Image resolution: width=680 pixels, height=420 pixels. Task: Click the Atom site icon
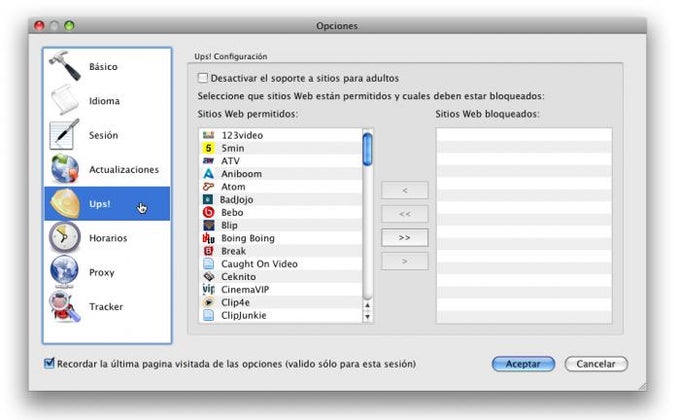209,187
